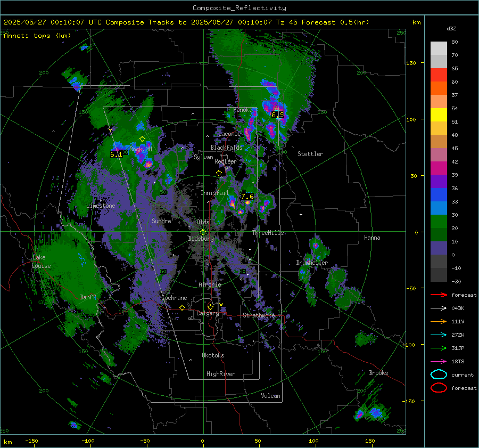Screen dimensions: 479x448
Task: Click the cyan current ellipse in legend
Action: [439, 374]
